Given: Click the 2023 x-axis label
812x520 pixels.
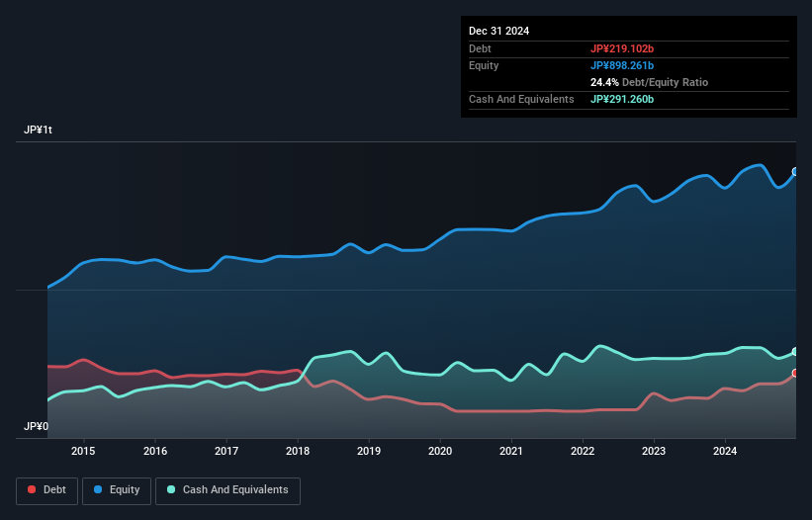Looking at the screenshot, I should [654, 451].
